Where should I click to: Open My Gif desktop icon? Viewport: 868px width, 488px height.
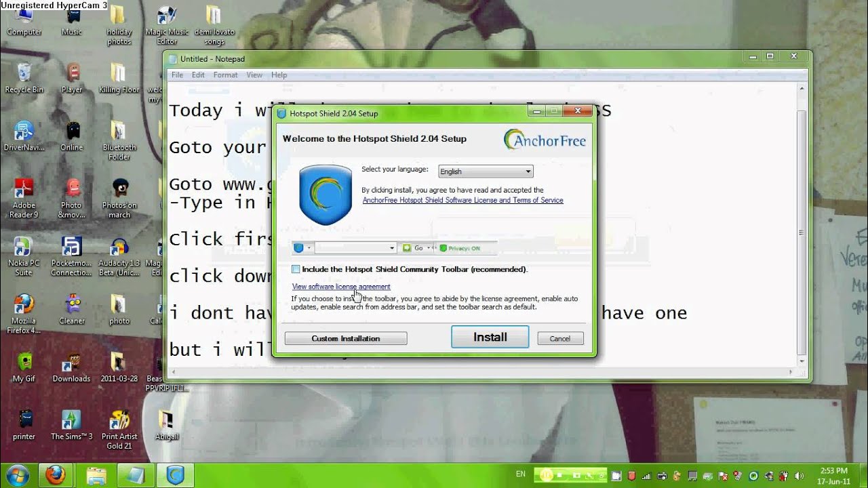pyautogui.click(x=24, y=367)
